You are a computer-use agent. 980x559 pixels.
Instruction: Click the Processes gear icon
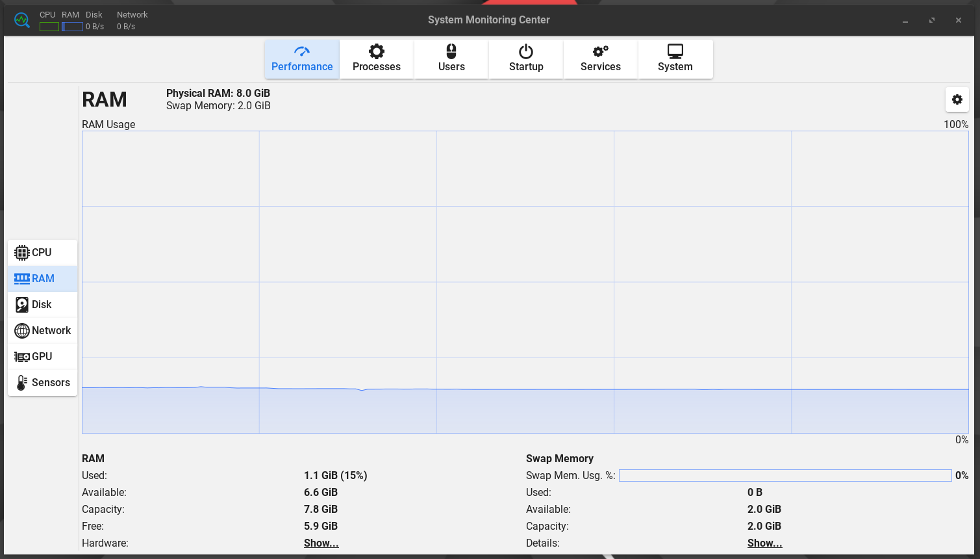(377, 51)
